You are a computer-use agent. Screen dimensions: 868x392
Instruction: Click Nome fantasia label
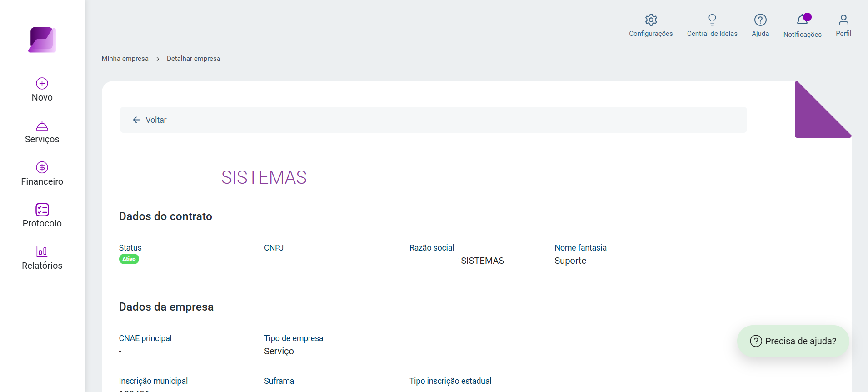(x=580, y=248)
